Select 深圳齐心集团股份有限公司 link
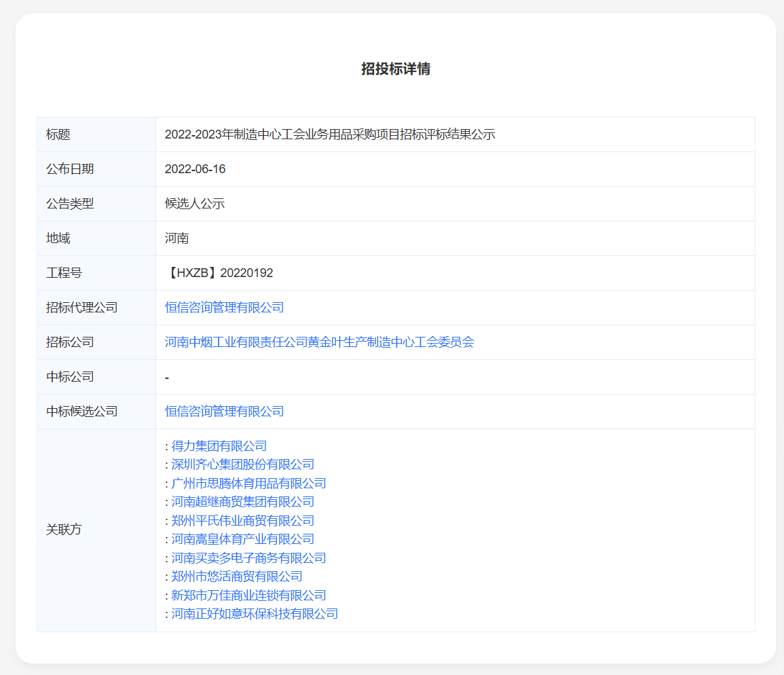 click(242, 464)
